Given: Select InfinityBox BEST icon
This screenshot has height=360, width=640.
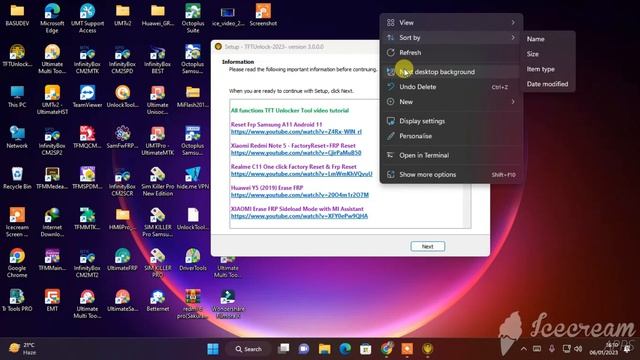Looking at the screenshot, I should point(158,59).
